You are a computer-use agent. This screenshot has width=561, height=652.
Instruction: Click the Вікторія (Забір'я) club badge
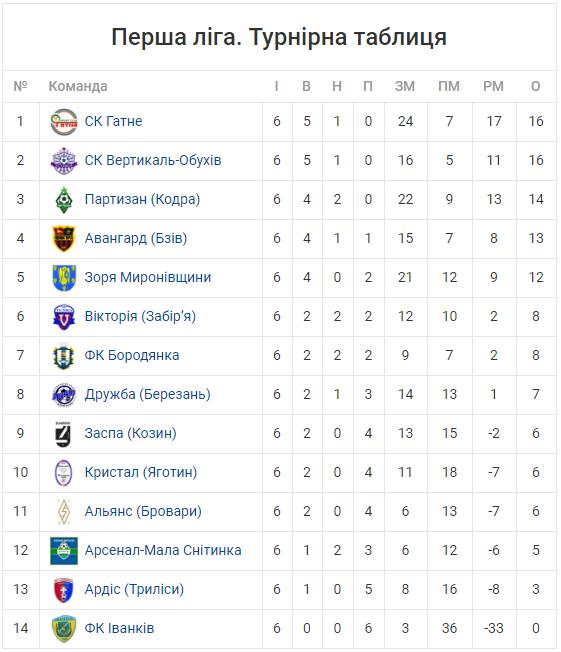pyautogui.click(x=64, y=316)
